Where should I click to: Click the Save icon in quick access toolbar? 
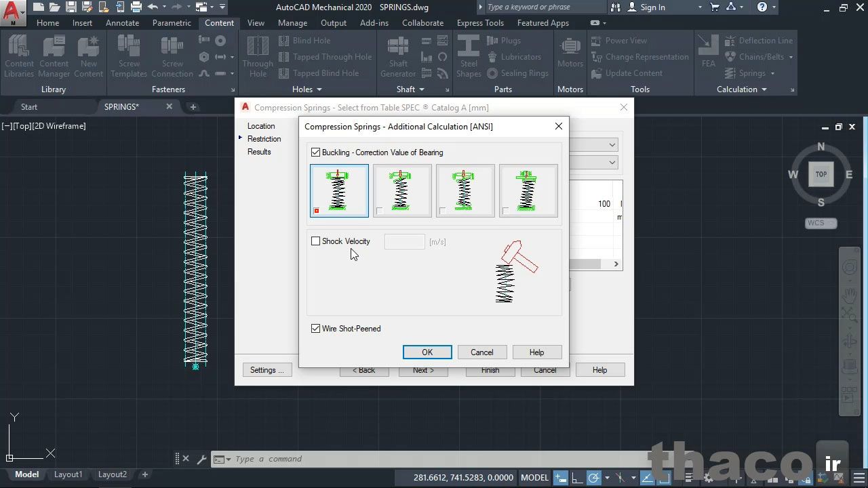click(71, 7)
